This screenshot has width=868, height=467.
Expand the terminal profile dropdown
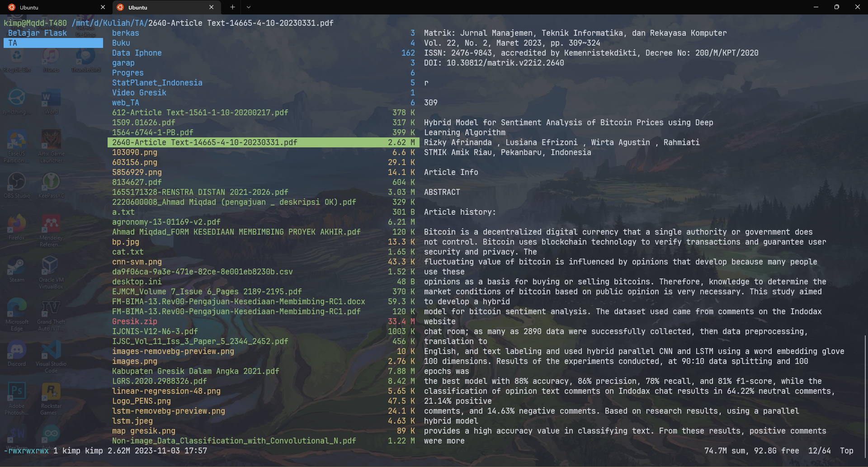(249, 7)
